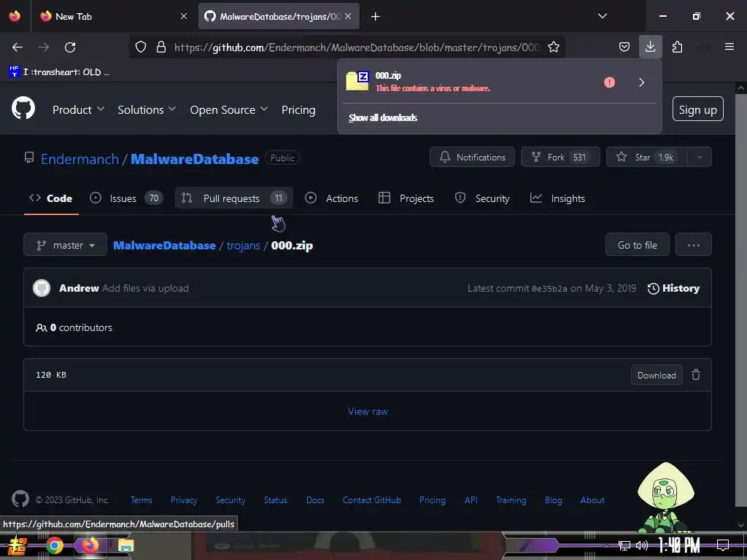
Task: Expand the Product menu
Action: click(78, 109)
